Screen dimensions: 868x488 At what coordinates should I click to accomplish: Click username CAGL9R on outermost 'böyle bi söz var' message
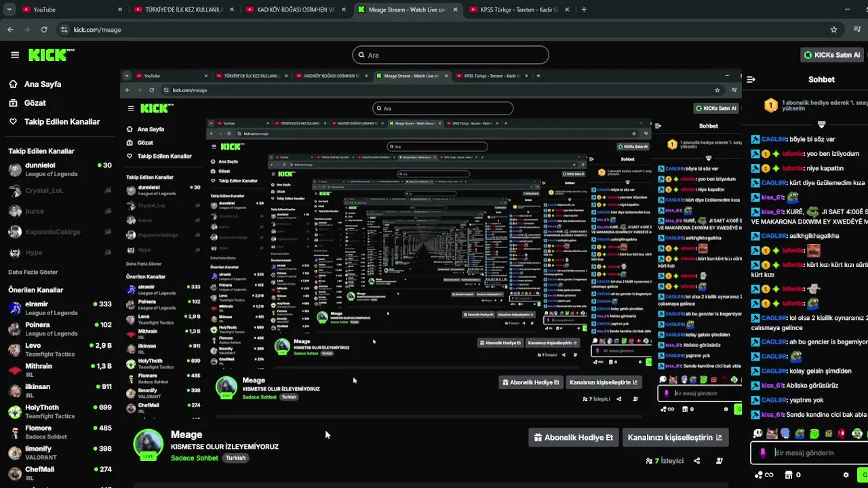click(774, 140)
